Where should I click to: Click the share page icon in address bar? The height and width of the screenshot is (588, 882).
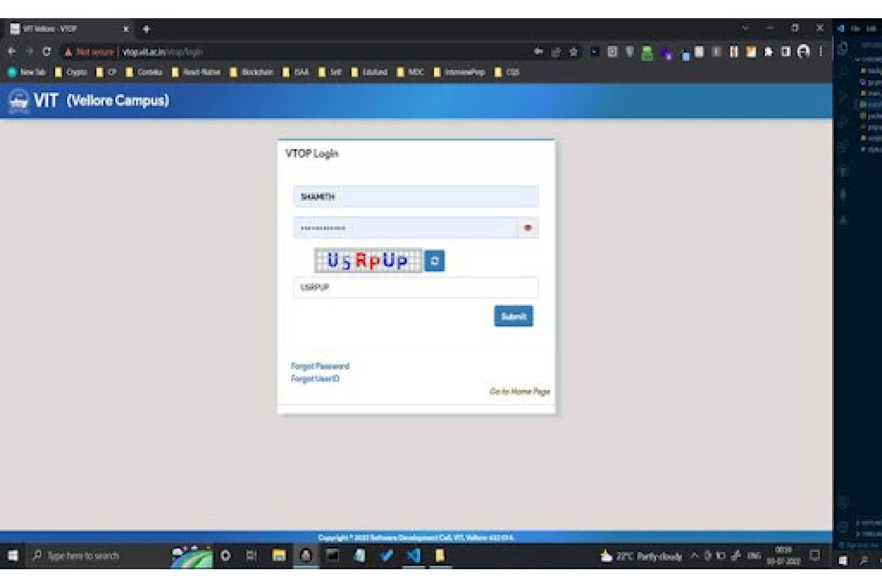556,52
